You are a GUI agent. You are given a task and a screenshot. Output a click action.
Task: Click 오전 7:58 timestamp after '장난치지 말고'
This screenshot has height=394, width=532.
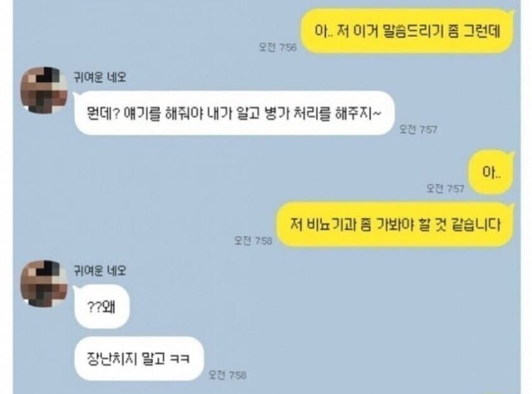[x=227, y=375]
